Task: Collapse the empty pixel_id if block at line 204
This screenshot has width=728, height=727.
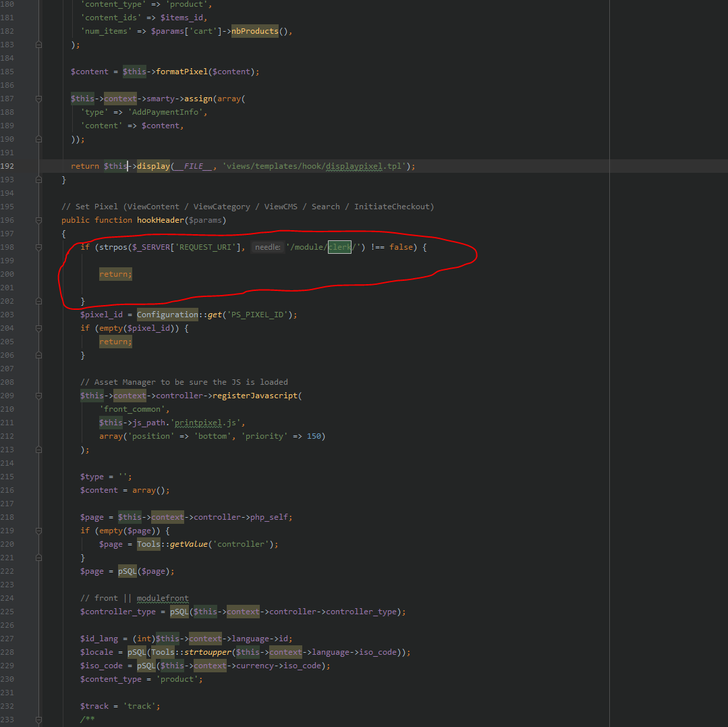Action: pos(38,328)
